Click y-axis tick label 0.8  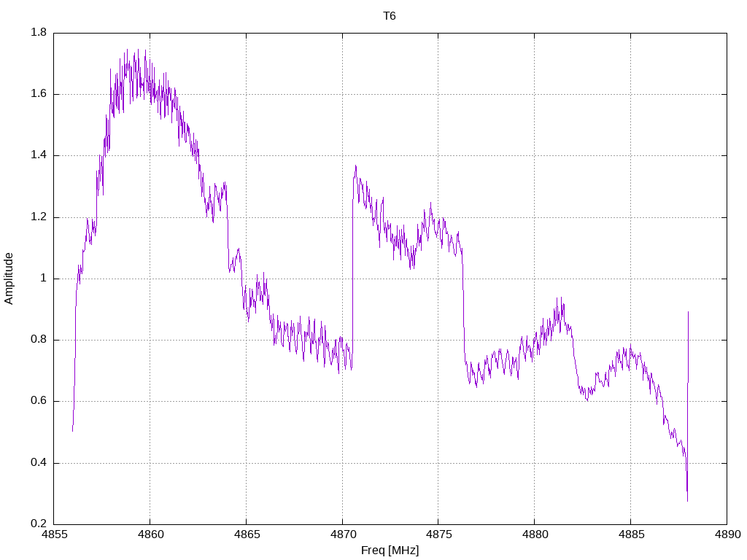click(x=39, y=340)
